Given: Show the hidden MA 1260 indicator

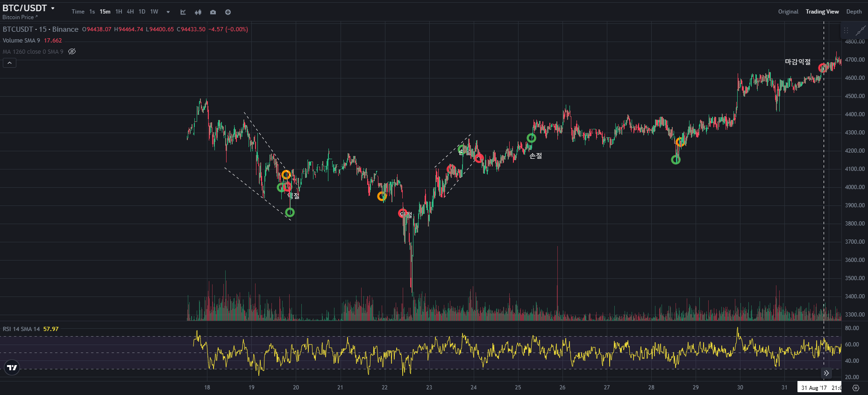Looking at the screenshot, I should coord(72,51).
